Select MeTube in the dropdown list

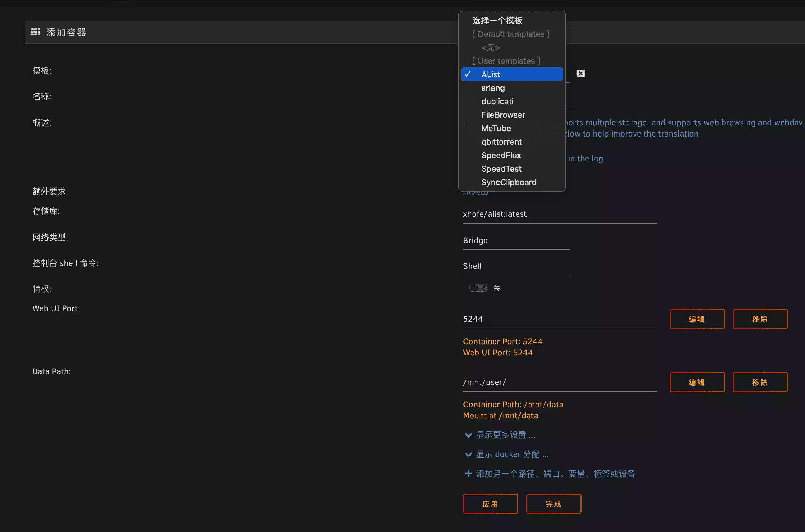pyautogui.click(x=496, y=128)
